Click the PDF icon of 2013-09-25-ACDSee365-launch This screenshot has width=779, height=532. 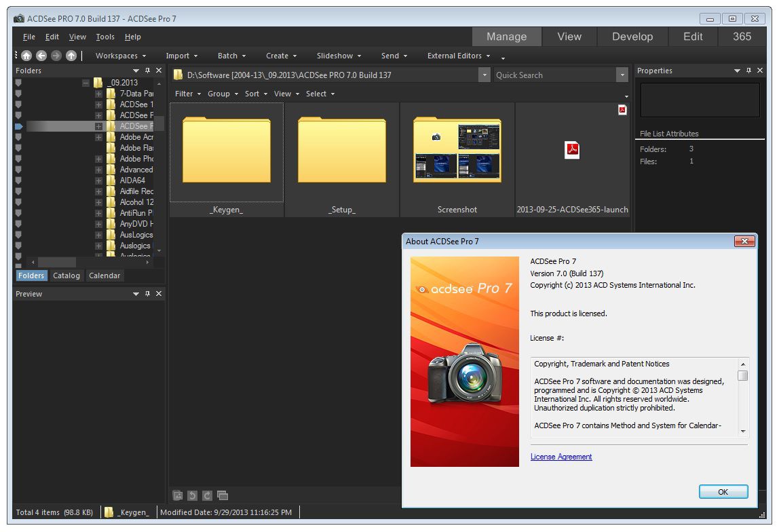click(x=572, y=150)
